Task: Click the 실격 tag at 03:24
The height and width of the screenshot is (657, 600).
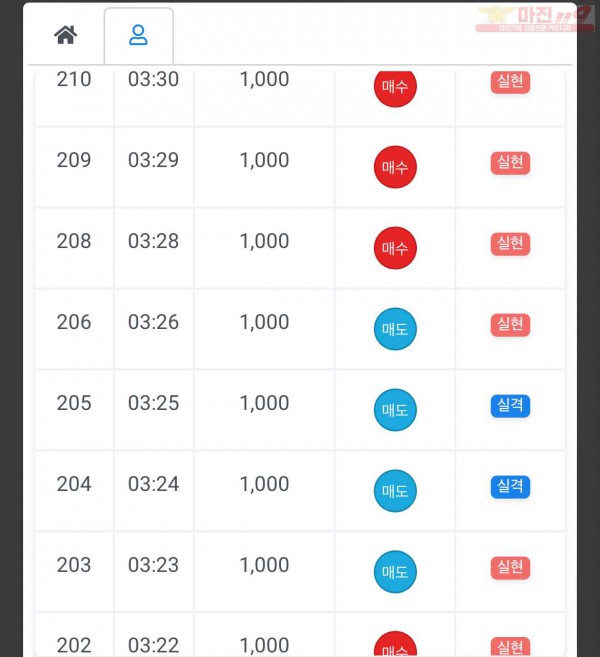Action: (x=510, y=486)
